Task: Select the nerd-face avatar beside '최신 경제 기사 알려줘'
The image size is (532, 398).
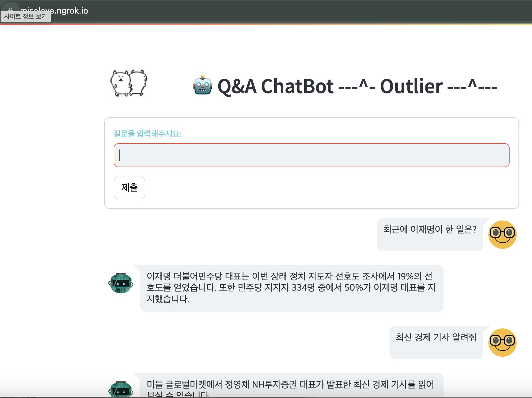Action: (502, 342)
